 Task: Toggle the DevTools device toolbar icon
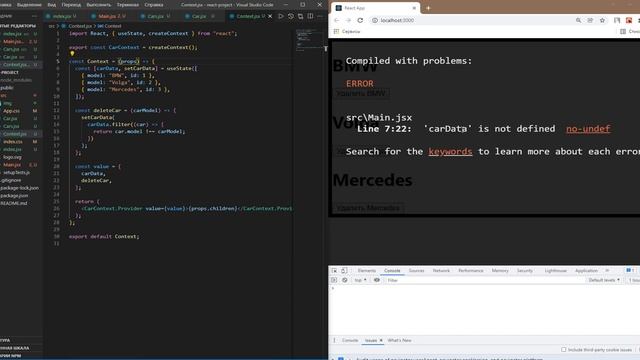coord(344,271)
